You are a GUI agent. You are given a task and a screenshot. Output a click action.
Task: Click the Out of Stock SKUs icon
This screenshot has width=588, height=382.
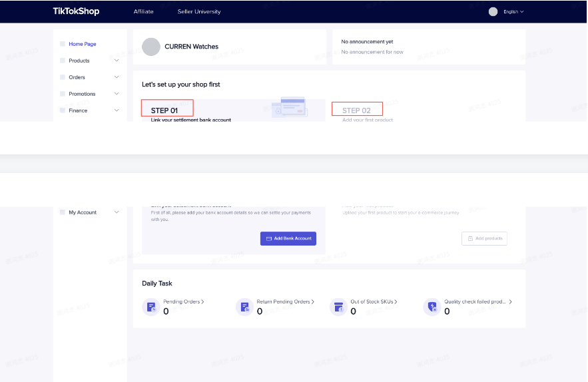click(x=338, y=307)
